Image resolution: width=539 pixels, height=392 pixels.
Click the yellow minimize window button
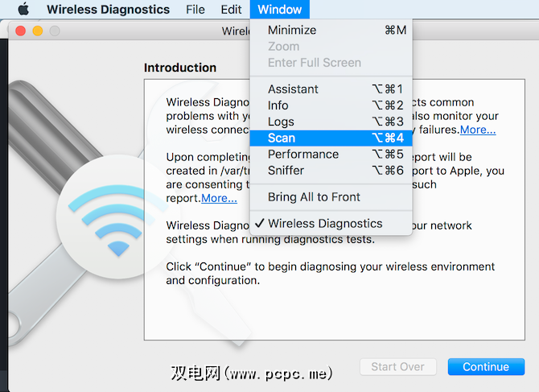(38, 31)
